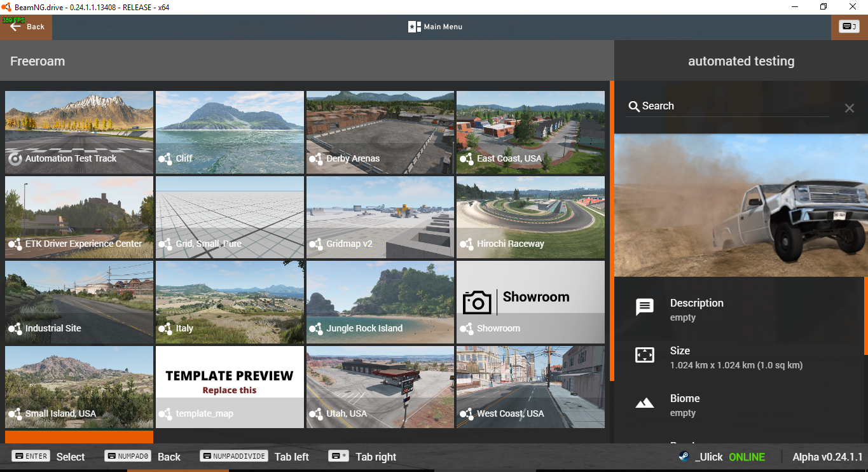Viewport: 868px width, 472px height.
Task: Select Grid, Small, Pure map thumbnail
Action: [230, 218]
